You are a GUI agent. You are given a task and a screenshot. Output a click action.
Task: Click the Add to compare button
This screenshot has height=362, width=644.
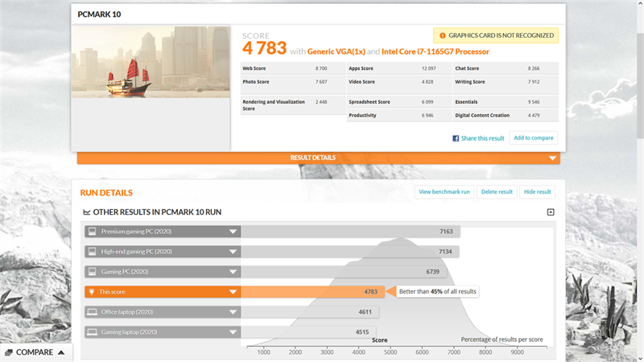pos(533,138)
